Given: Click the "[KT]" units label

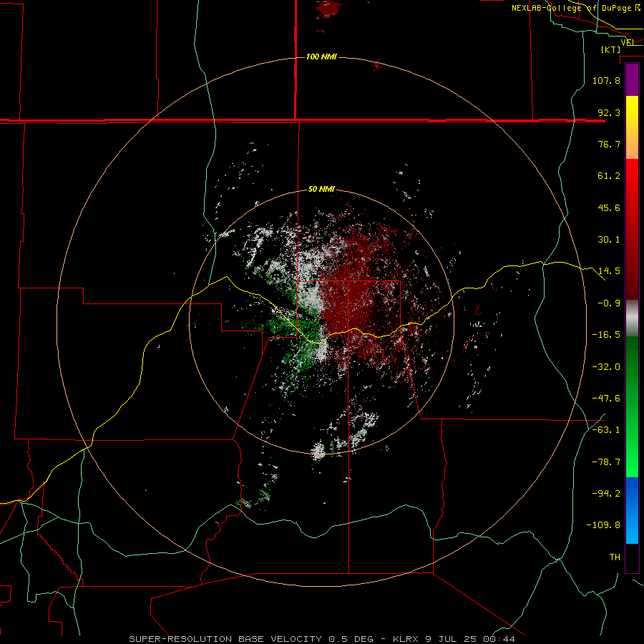Looking at the screenshot, I should click(611, 49).
